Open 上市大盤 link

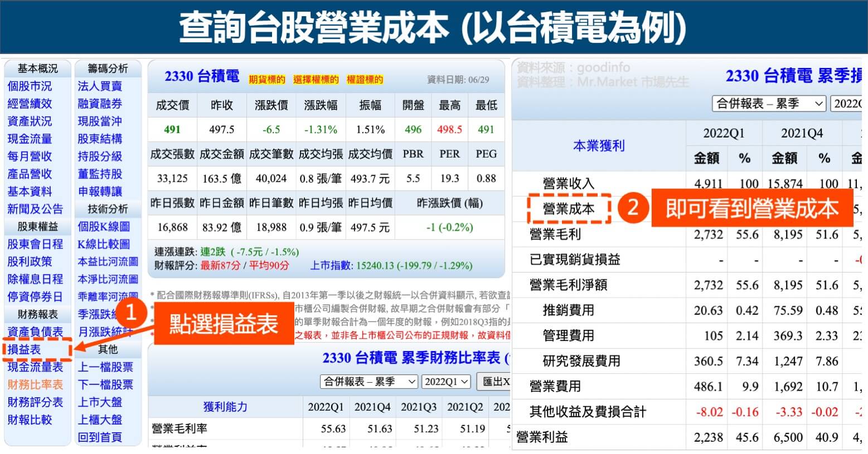(x=100, y=402)
